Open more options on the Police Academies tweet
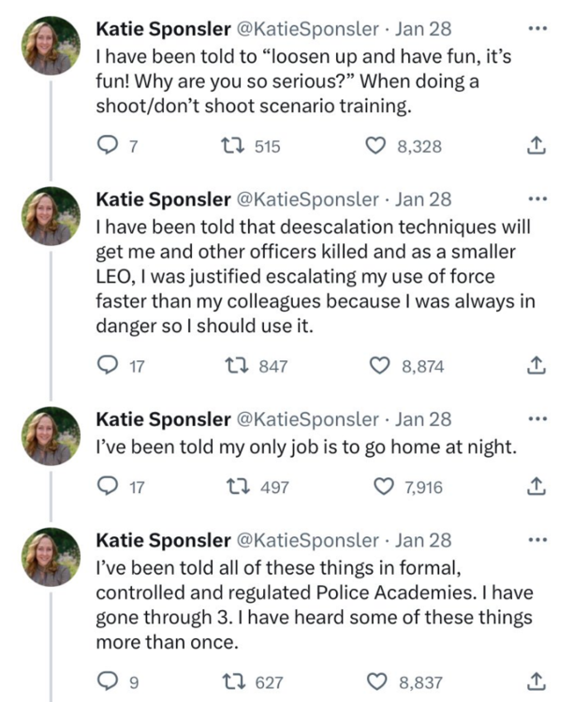588x702 pixels. 537,539
